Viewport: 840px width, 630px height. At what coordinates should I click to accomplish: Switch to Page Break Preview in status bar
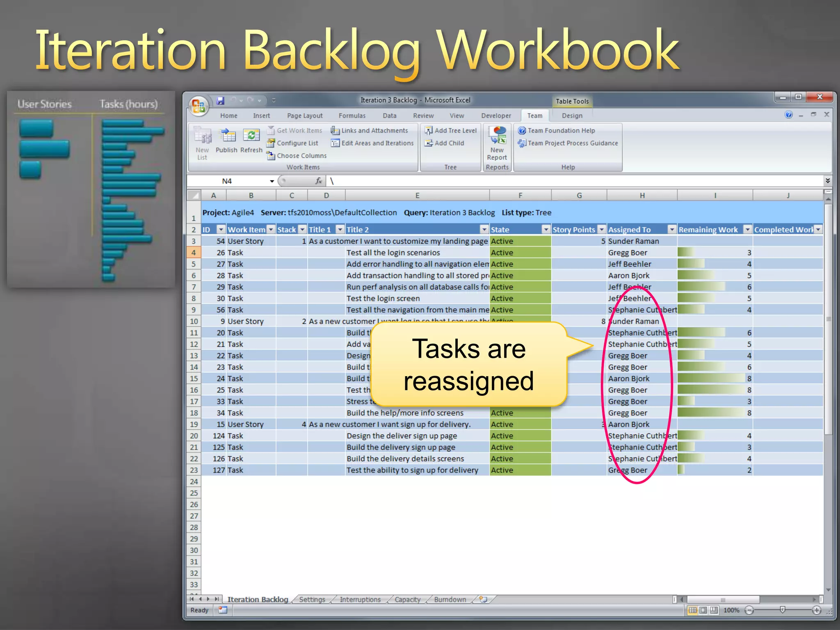point(714,610)
